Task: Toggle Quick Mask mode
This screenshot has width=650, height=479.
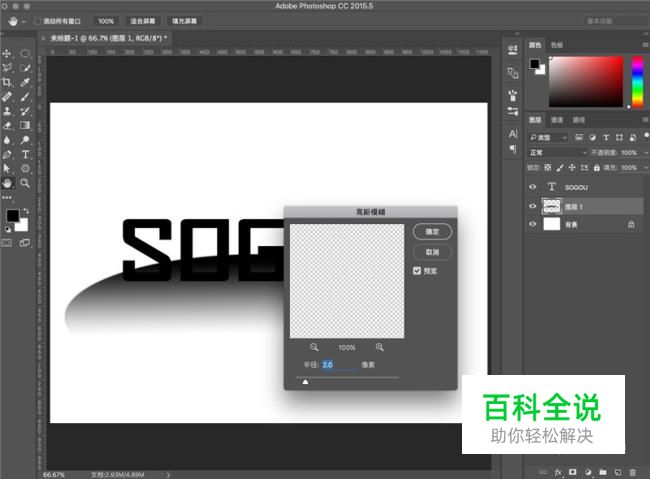Action: (x=7, y=243)
